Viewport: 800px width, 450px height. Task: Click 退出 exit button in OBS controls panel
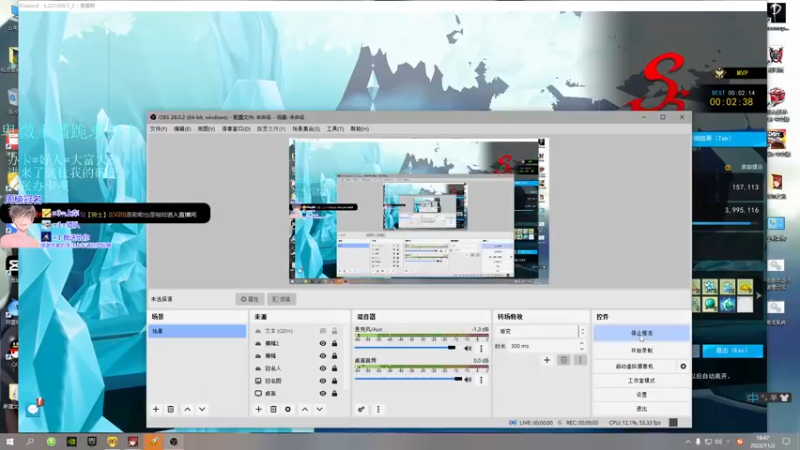pos(641,409)
